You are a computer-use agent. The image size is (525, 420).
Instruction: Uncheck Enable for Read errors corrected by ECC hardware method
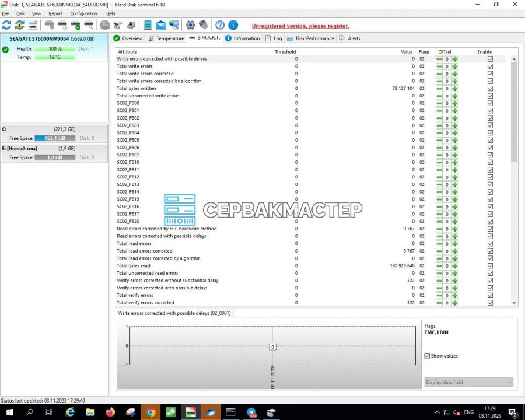(x=490, y=229)
